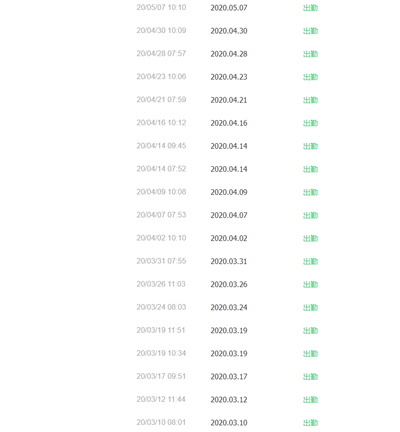Click the 出勤 status for 2020.05.07

point(310,8)
